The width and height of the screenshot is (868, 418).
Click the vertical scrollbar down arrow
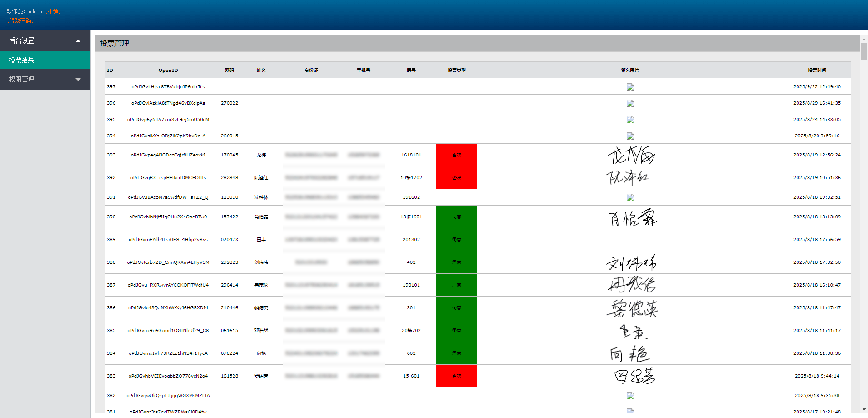tap(864, 410)
